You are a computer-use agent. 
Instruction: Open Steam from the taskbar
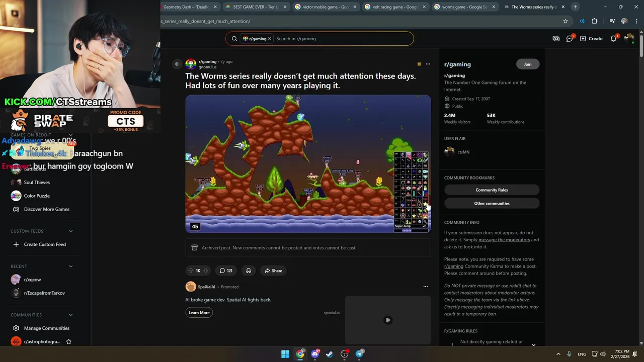pos(330,354)
